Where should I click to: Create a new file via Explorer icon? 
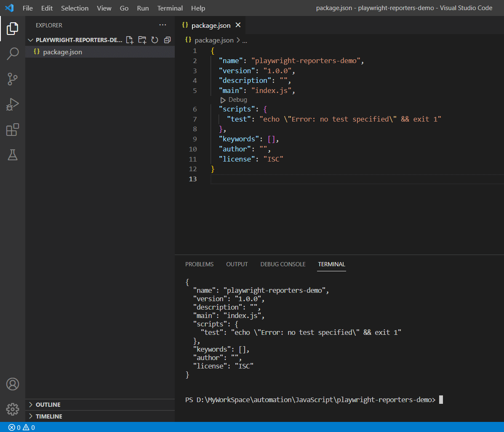click(x=129, y=40)
